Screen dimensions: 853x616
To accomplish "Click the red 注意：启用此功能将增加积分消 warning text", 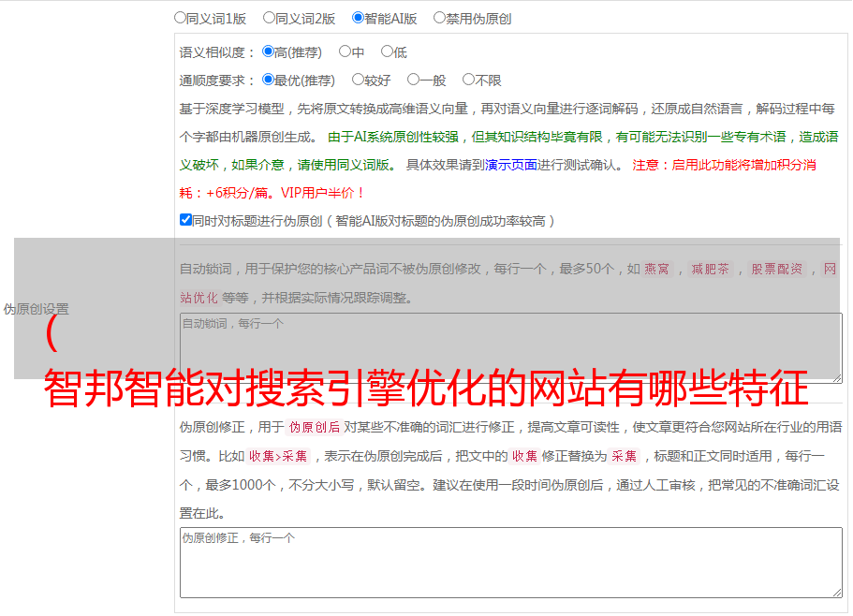I will (x=724, y=165).
